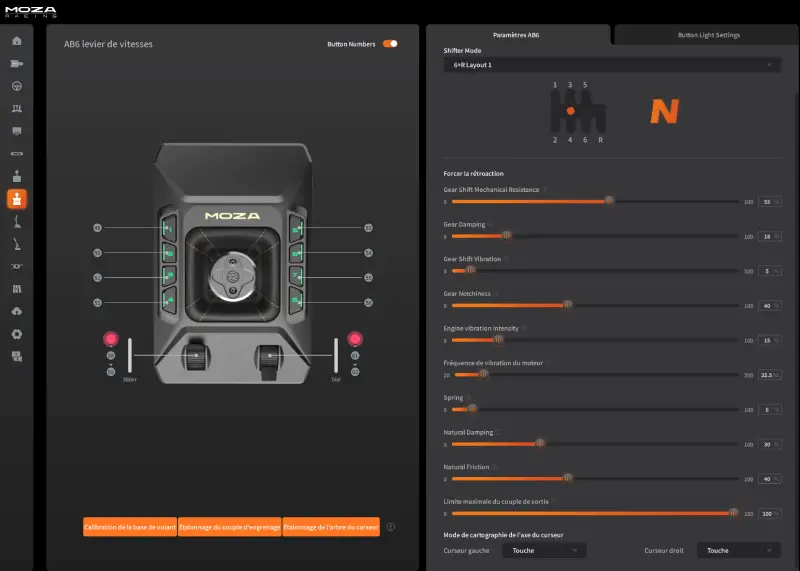Toggle the Button Numbers switch
This screenshot has width=800, height=571.
click(x=390, y=44)
